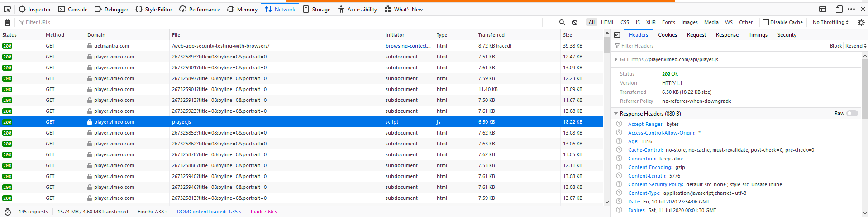The height and width of the screenshot is (217, 868).
Task: Click help icon beside Connection header
Action: point(619,159)
